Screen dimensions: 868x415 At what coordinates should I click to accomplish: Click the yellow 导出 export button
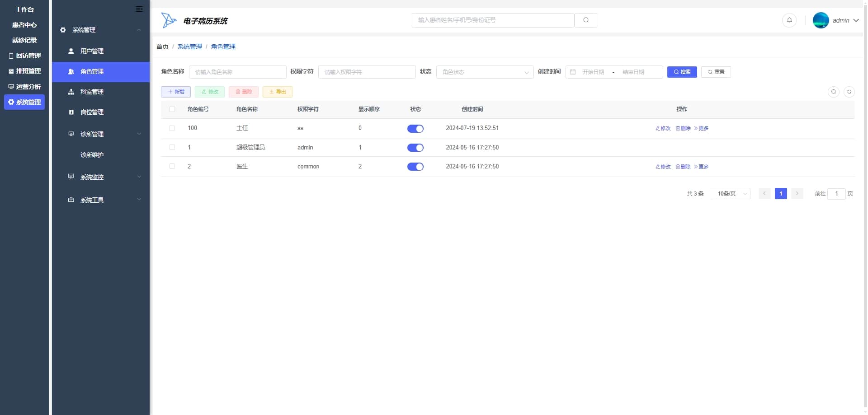pyautogui.click(x=278, y=92)
